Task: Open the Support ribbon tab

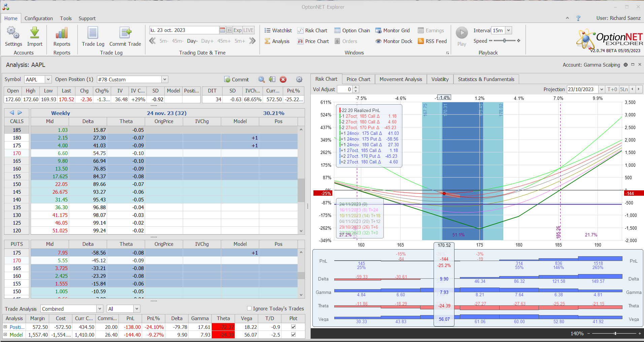Action: point(87,18)
